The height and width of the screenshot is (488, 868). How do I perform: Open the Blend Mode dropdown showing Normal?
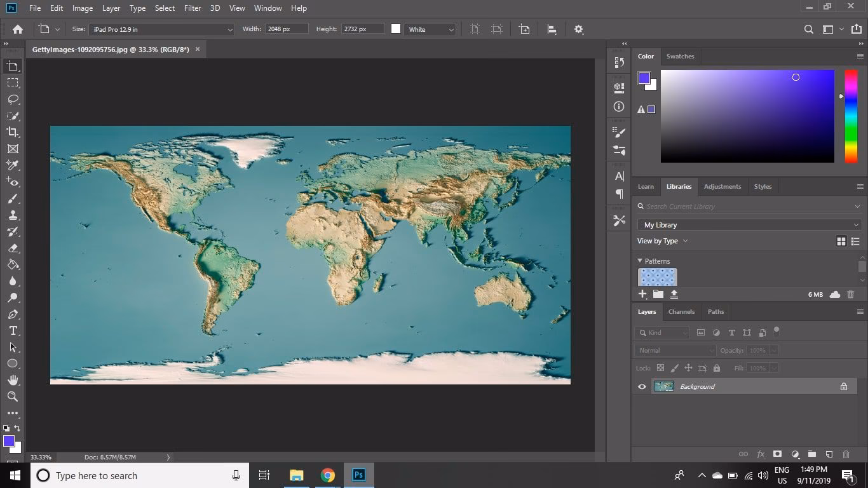[674, 350]
